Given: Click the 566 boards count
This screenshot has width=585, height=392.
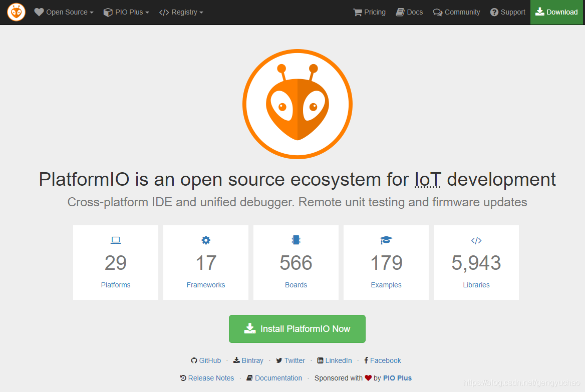Looking at the screenshot, I should click(296, 263).
